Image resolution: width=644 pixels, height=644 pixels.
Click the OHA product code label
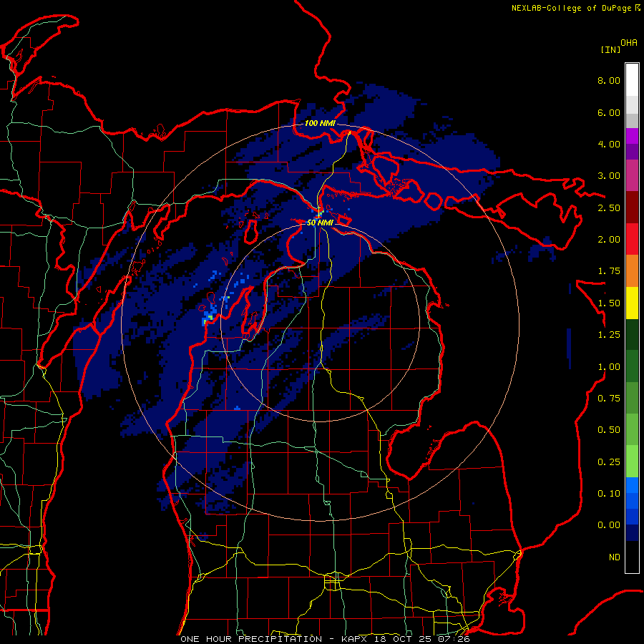click(629, 42)
